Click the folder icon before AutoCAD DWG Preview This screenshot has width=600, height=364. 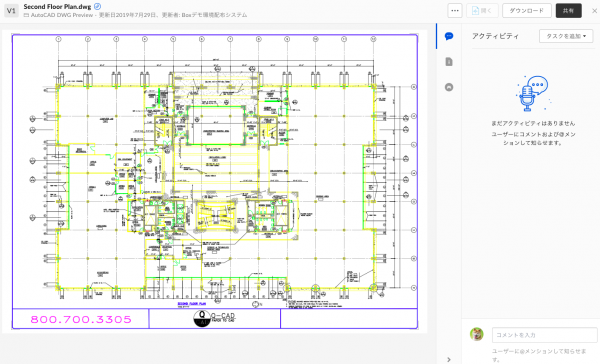coord(26,15)
